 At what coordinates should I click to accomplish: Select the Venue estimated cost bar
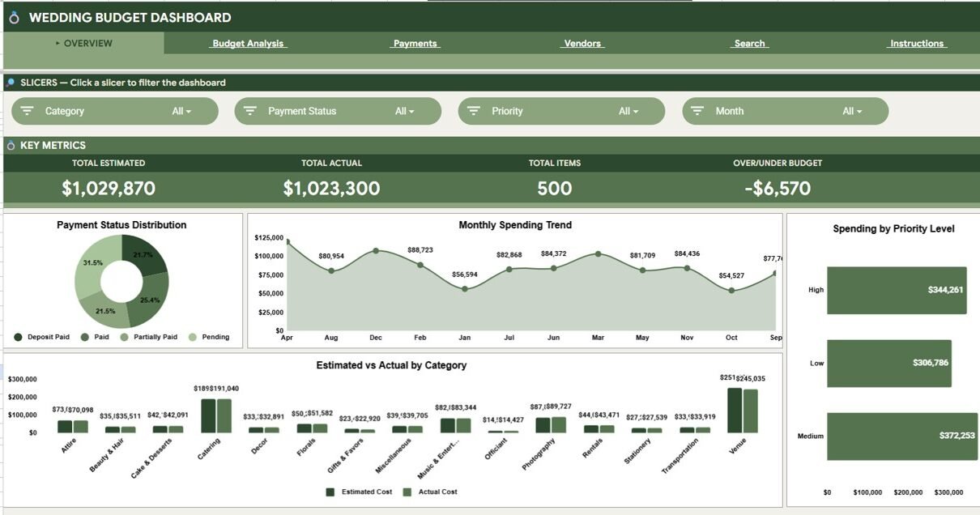pos(734,411)
